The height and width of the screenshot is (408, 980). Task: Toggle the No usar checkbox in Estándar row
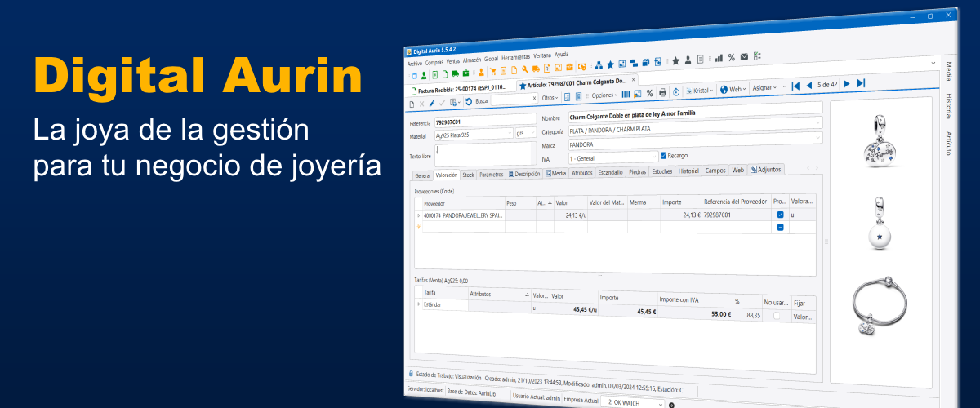coord(777,315)
